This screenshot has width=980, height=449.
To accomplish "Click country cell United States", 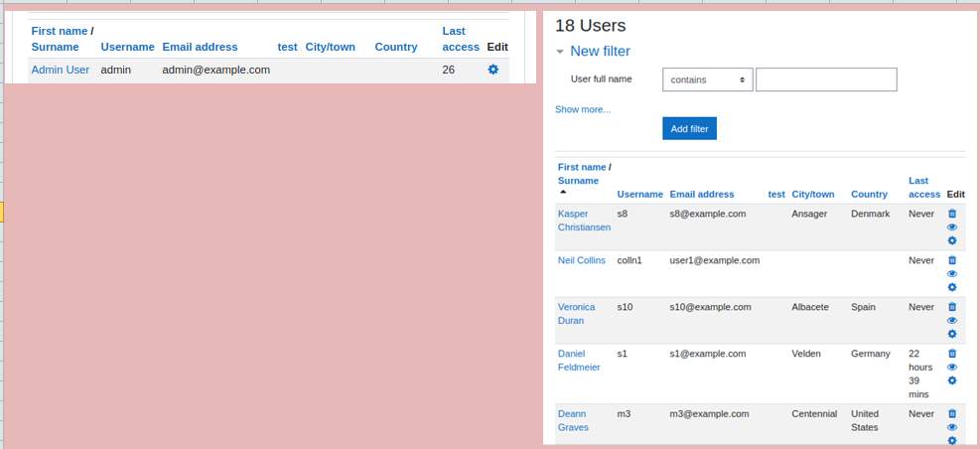I will coord(865,420).
